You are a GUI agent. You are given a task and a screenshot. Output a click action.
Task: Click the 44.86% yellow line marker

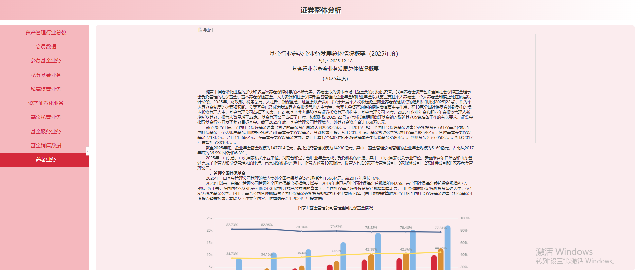point(440,252)
